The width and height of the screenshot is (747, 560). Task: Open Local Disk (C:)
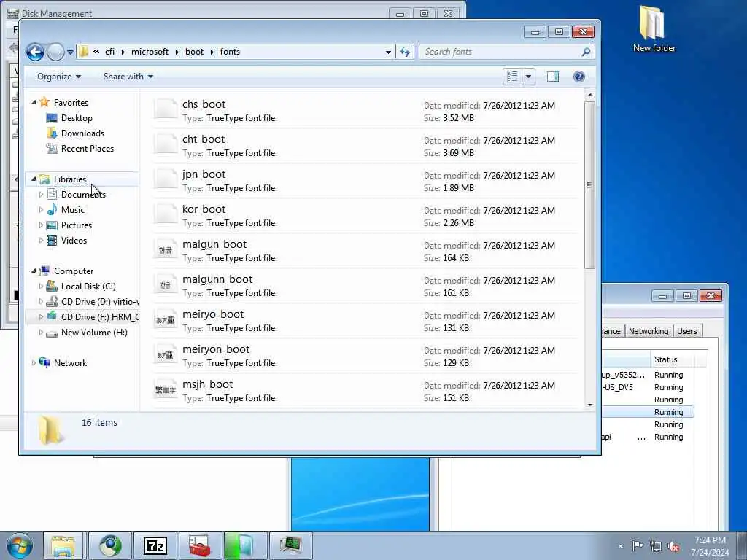click(88, 286)
